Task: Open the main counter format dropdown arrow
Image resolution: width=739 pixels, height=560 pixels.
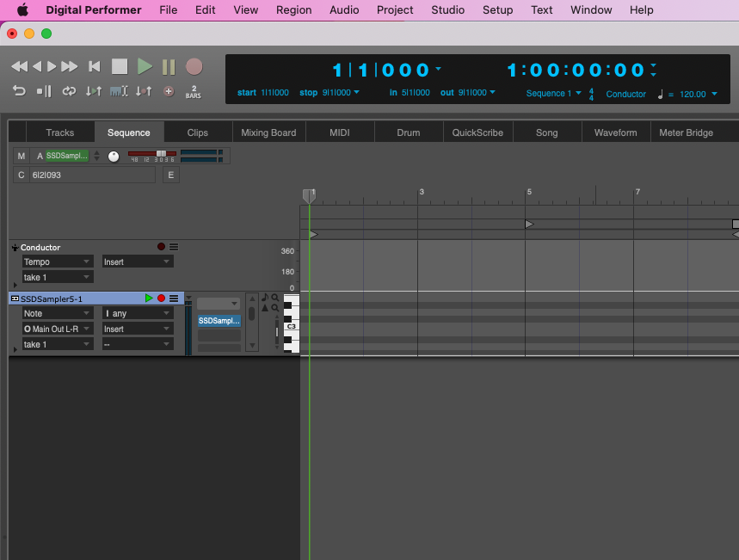Action: (439, 69)
